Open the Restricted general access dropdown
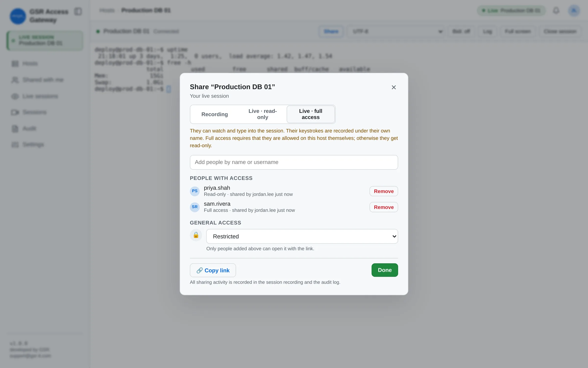Screen dimensions: 588x368 (x=302, y=237)
